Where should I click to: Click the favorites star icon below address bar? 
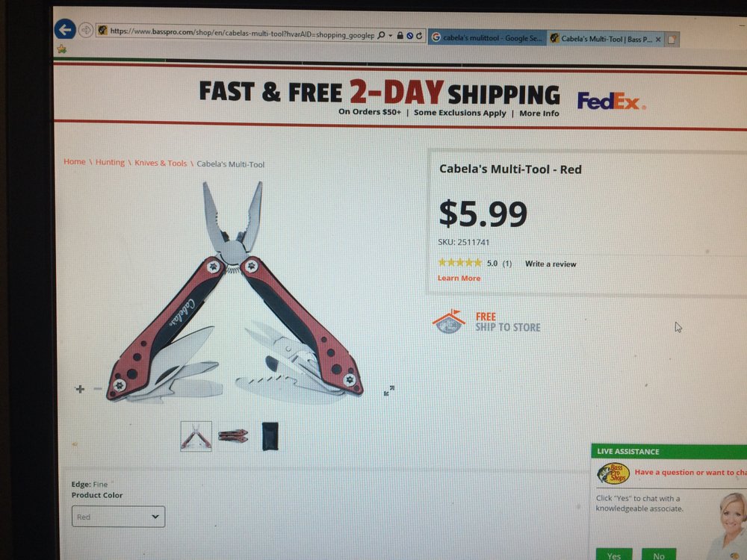coord(61,49)
